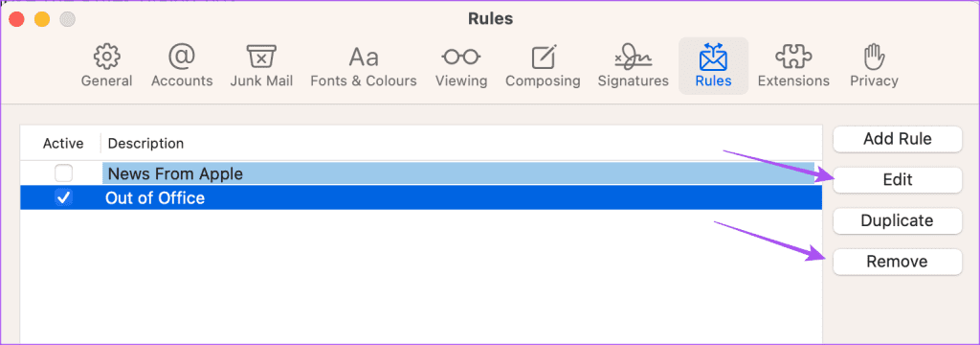The width and height of the screenshot is (980, 345).
Task: Click the Description column header
Action: point(145,144)
